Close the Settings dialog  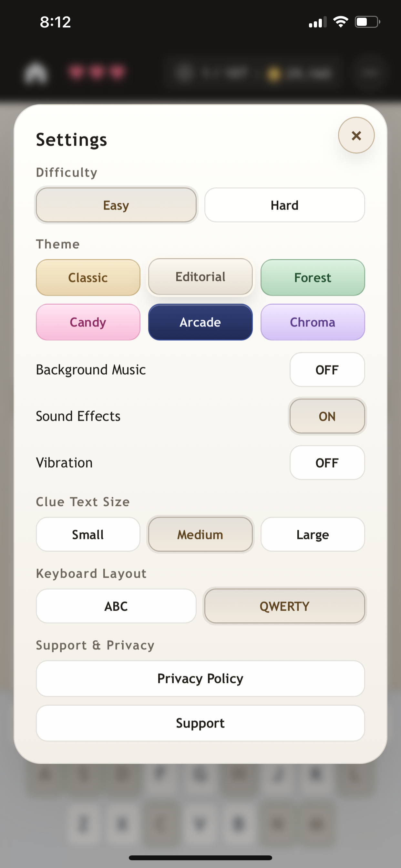coord(356,135)
